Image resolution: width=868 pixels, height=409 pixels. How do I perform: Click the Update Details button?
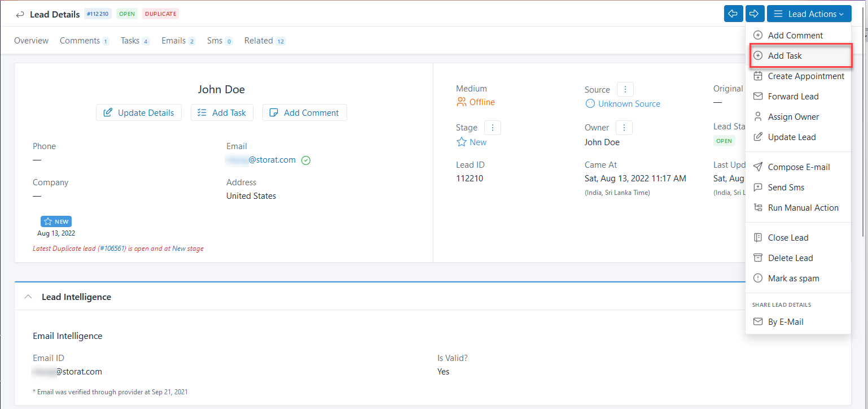tap(138, 112)
